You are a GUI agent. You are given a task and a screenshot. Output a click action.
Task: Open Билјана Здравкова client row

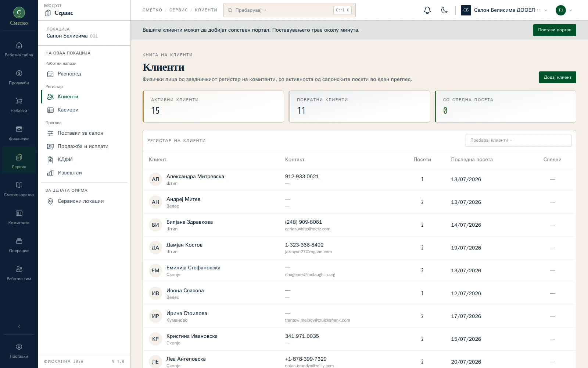click(x=359, y=225)
